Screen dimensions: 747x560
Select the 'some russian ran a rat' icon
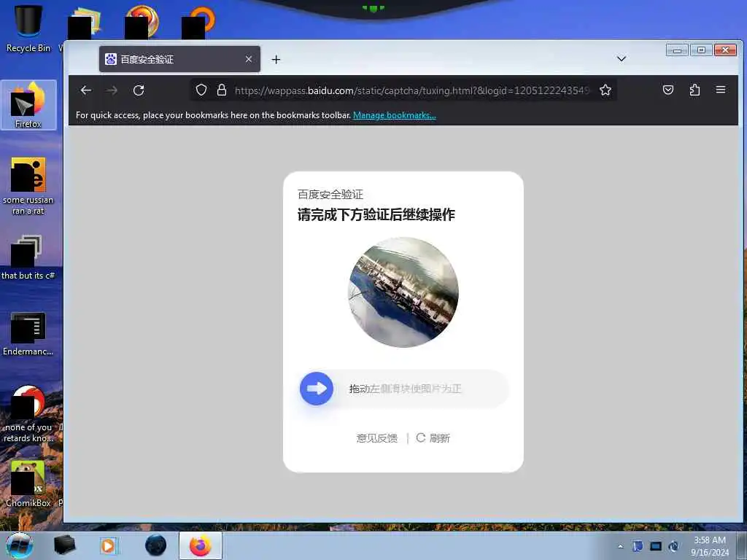coord(28,186)
